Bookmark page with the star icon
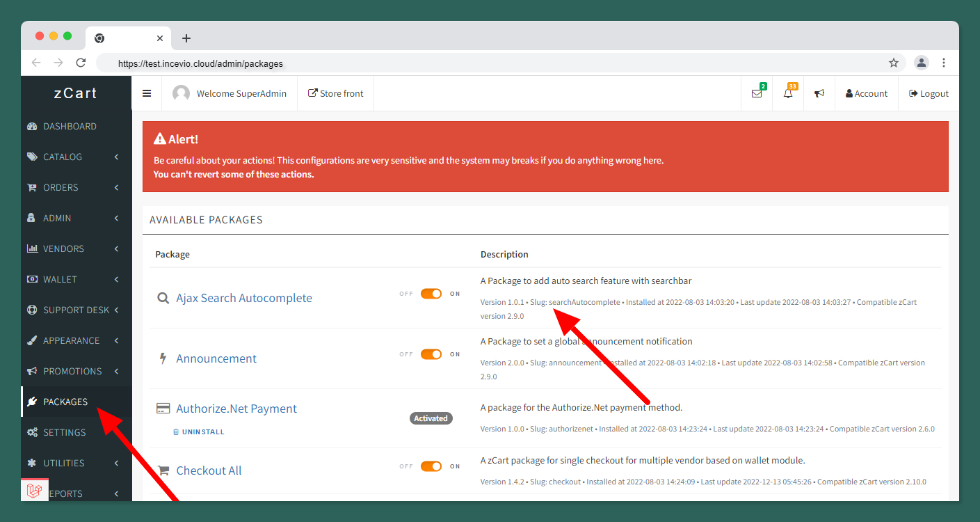980x522 pixels. [894, 63]
